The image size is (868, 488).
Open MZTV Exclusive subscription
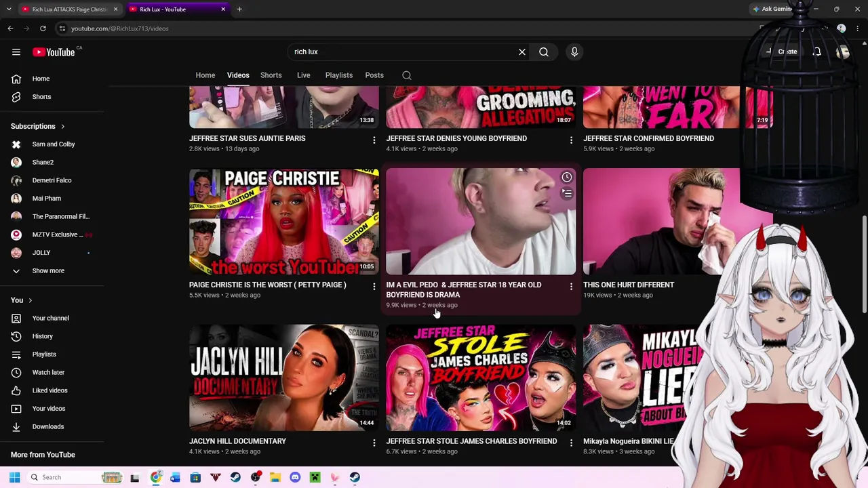click(x=52, y=235)
